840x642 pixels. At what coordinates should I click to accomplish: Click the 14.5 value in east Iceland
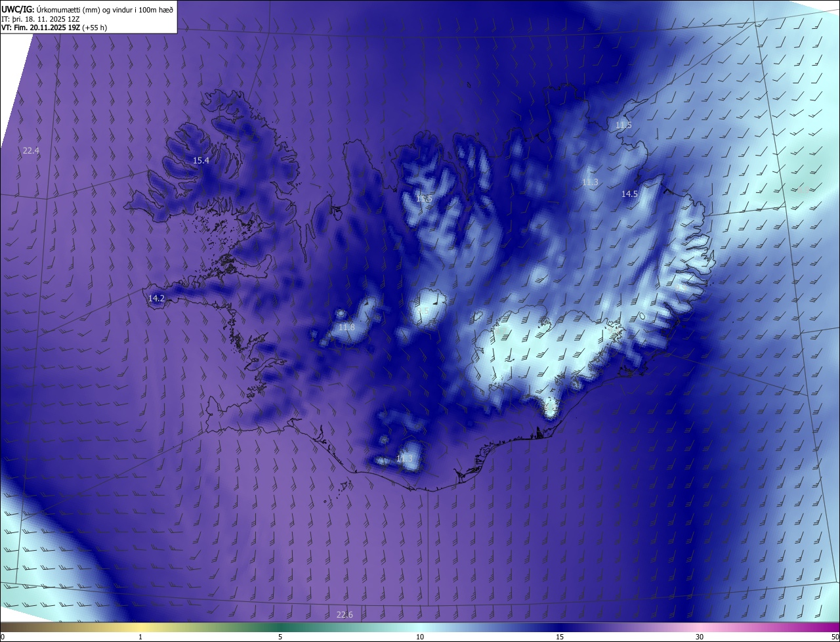click(629, 194)
